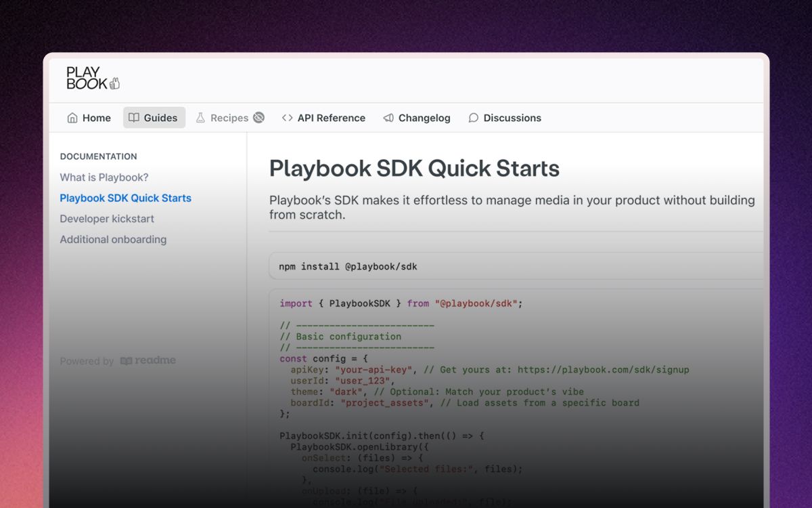The height and width of the screenshot is (508, 812).
Task: Click the Recipes flask icon
Action: (x=200, y=118)
